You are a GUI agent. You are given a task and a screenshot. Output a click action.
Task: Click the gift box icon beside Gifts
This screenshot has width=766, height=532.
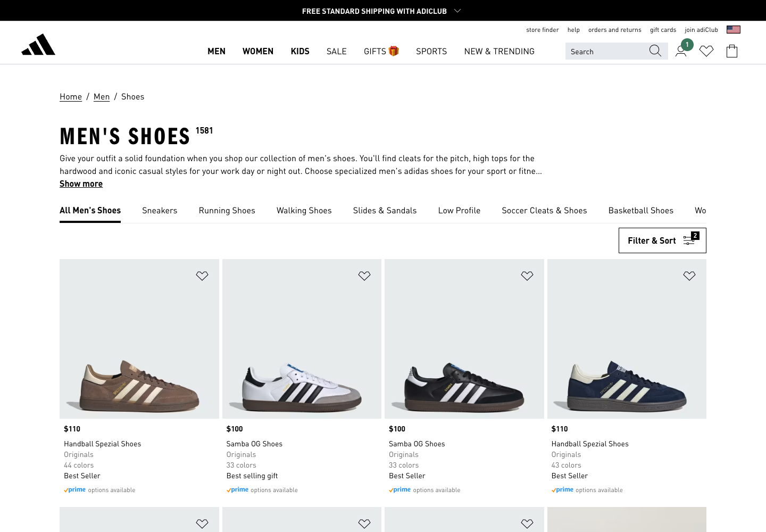394,51
